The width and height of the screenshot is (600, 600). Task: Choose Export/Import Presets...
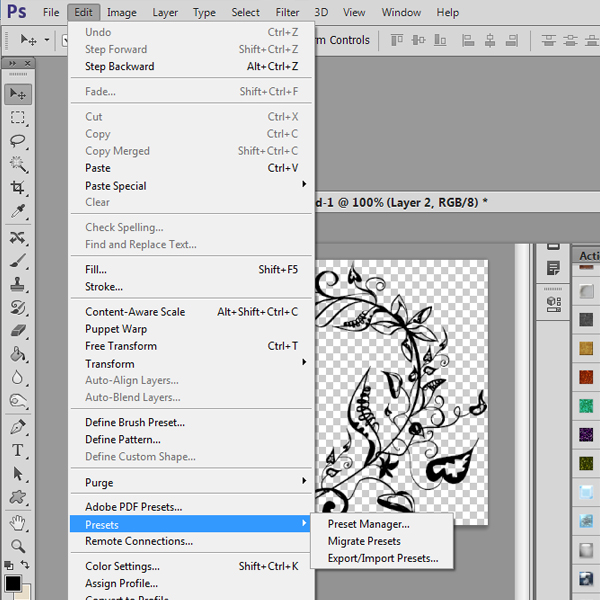point(382,559)
